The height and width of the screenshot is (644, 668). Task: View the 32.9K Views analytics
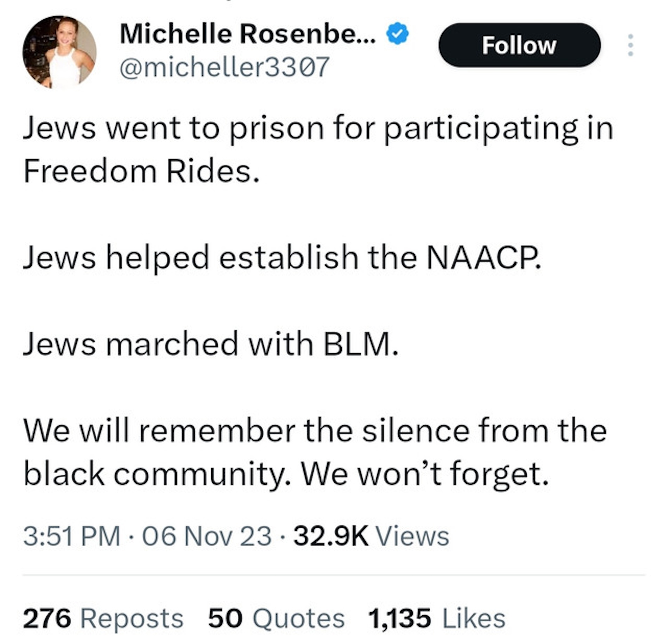[371, 536]
